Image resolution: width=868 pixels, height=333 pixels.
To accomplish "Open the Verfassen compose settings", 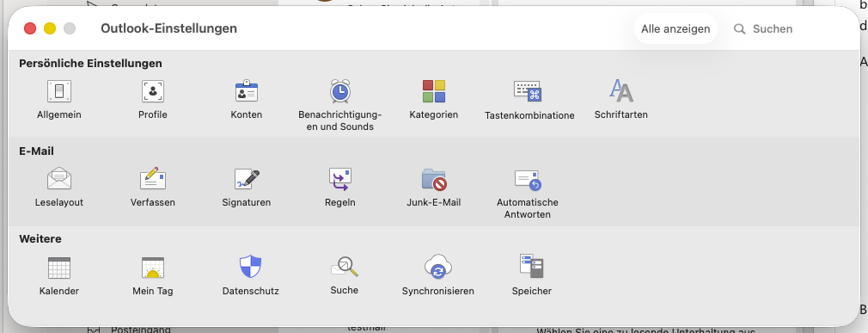I will click(x=153, y=178).
